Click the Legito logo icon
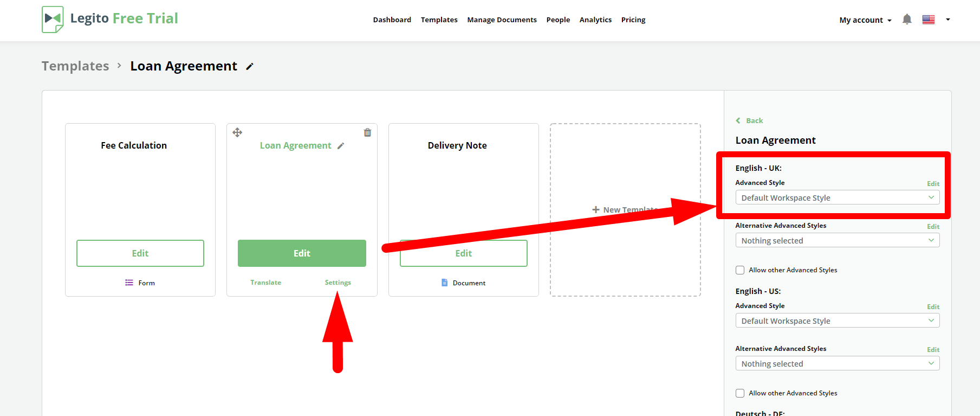 point(53,19)
